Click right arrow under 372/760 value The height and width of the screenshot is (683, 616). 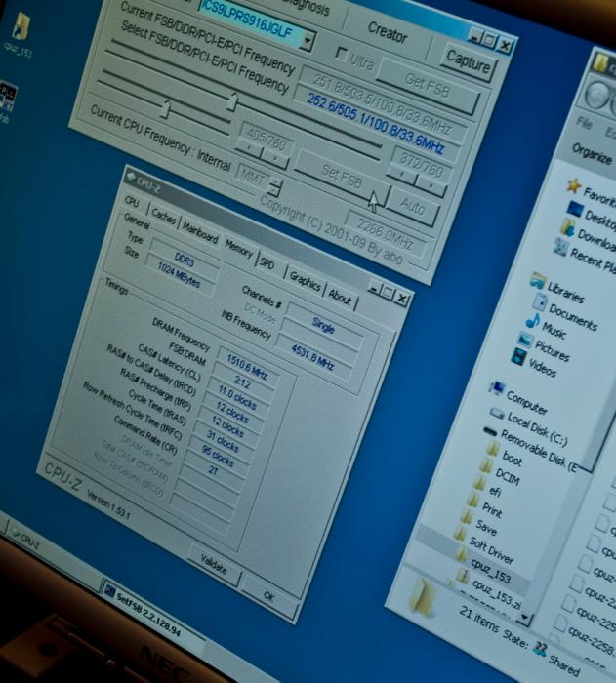tap(431, 186)
